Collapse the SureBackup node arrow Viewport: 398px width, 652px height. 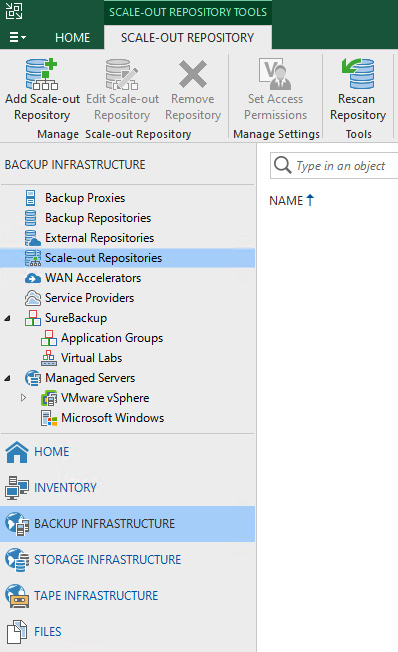tap(7, 319)
